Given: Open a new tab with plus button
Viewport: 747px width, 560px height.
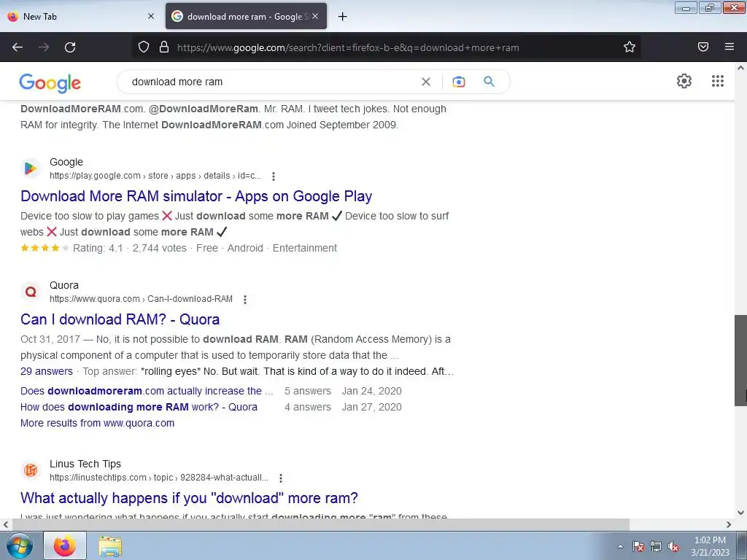Looking at the screenshot, I should point(343,17).
